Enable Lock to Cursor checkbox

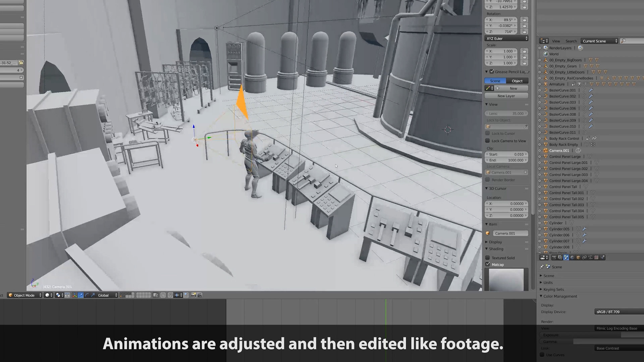488,133
